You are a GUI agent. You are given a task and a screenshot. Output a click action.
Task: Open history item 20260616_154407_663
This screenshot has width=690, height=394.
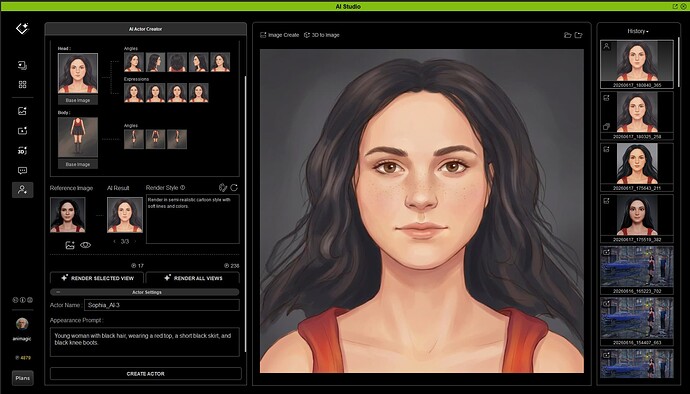tap(637, 322)
